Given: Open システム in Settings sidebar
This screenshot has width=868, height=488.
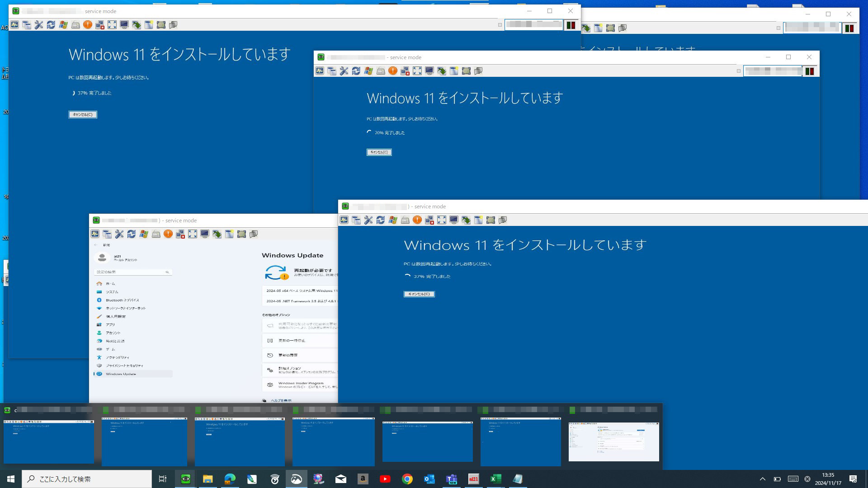Looking at the screenshot, I should (x=133, y=292).
